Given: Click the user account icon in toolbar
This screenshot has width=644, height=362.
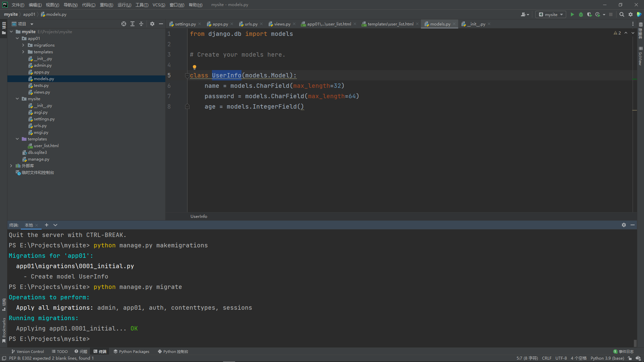Looking at the screenshot, I should pos(525,14).
